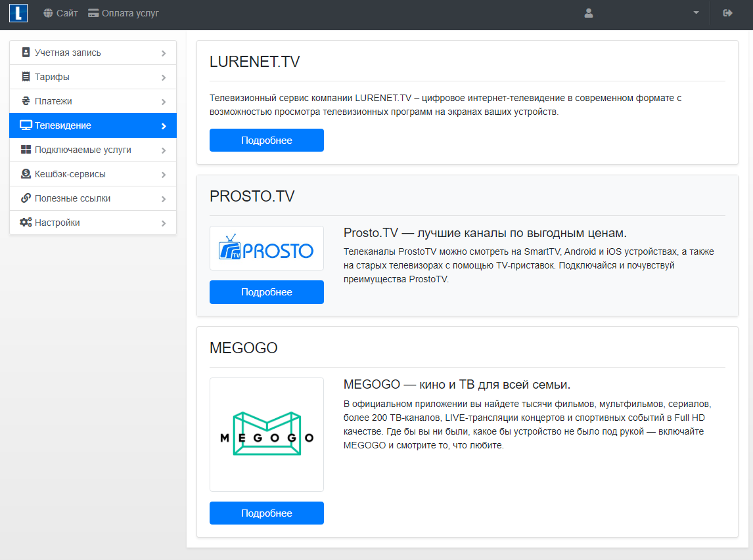Click the Тарифы receipt icon
The height and width of the screenshot is (560, 753).
26,77
